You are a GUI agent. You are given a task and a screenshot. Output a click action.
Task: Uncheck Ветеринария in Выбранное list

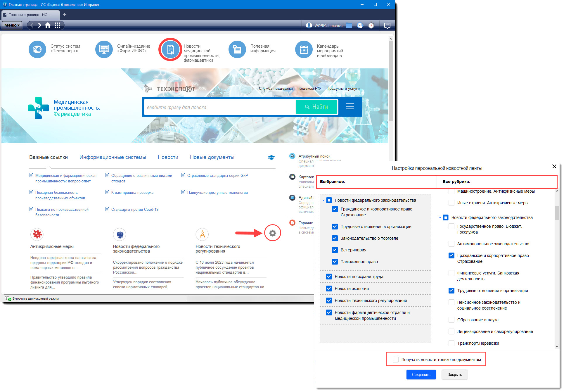click(335, 250)
